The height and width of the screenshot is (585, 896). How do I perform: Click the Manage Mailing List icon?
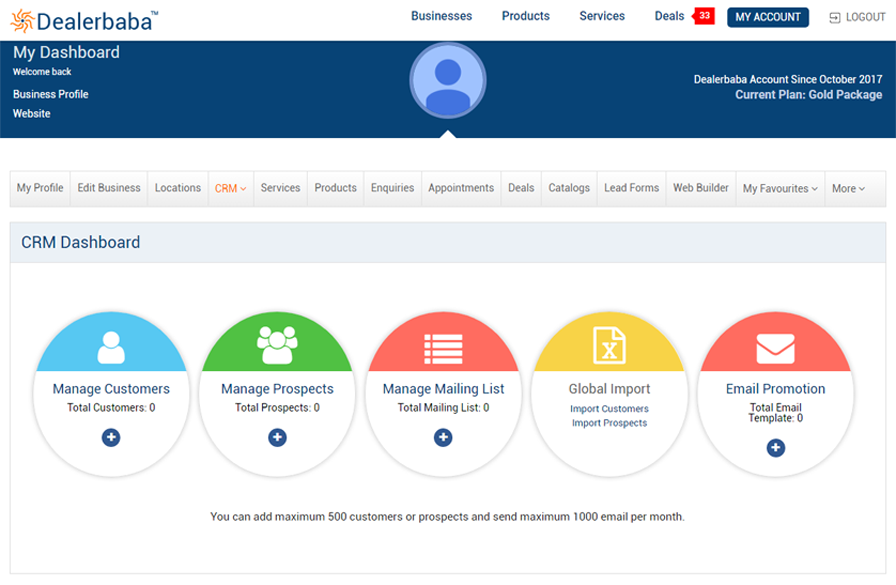coord(443,347)
